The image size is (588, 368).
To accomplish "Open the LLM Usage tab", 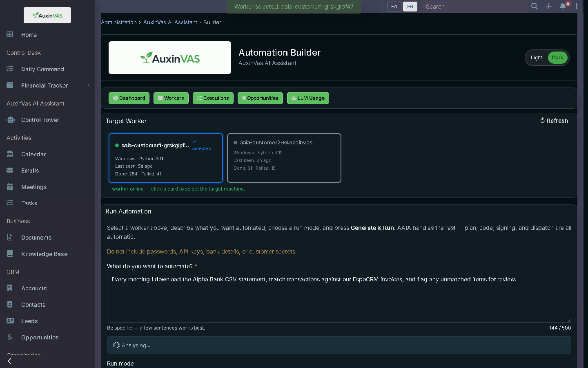I will click(308, 98).
